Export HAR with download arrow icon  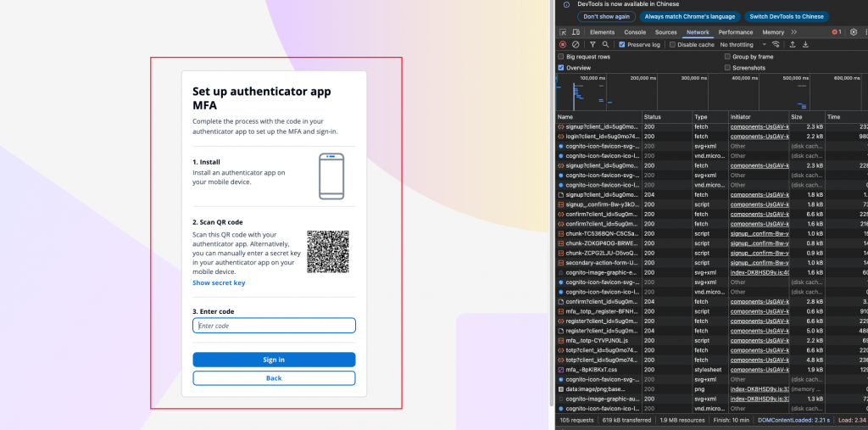pos(805,44)
